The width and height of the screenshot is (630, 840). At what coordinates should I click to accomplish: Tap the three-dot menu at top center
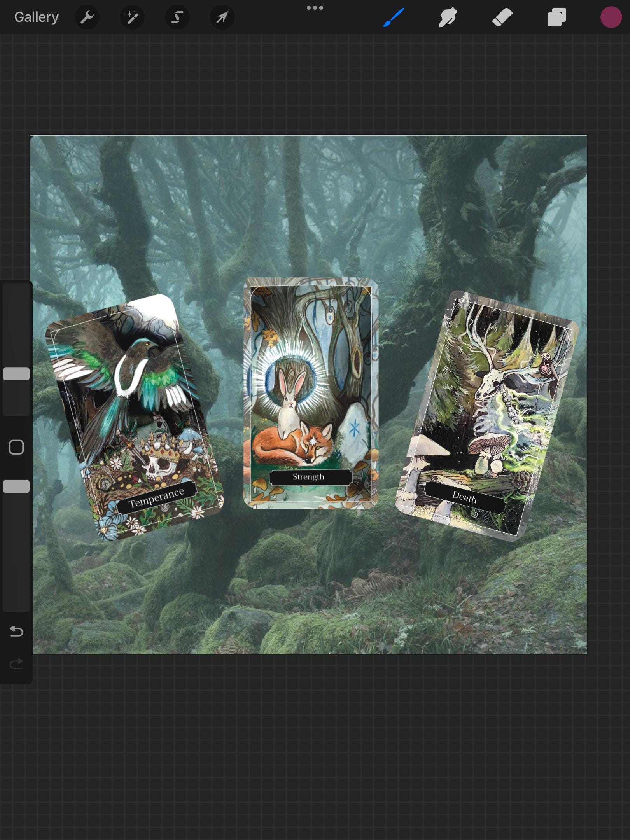pyautogui.click(x=315, y=8)
